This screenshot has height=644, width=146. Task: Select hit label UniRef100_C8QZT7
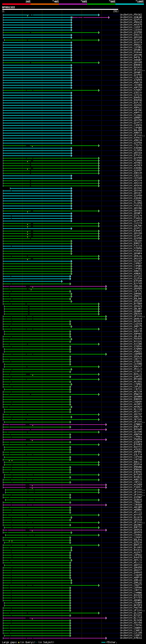131,585
